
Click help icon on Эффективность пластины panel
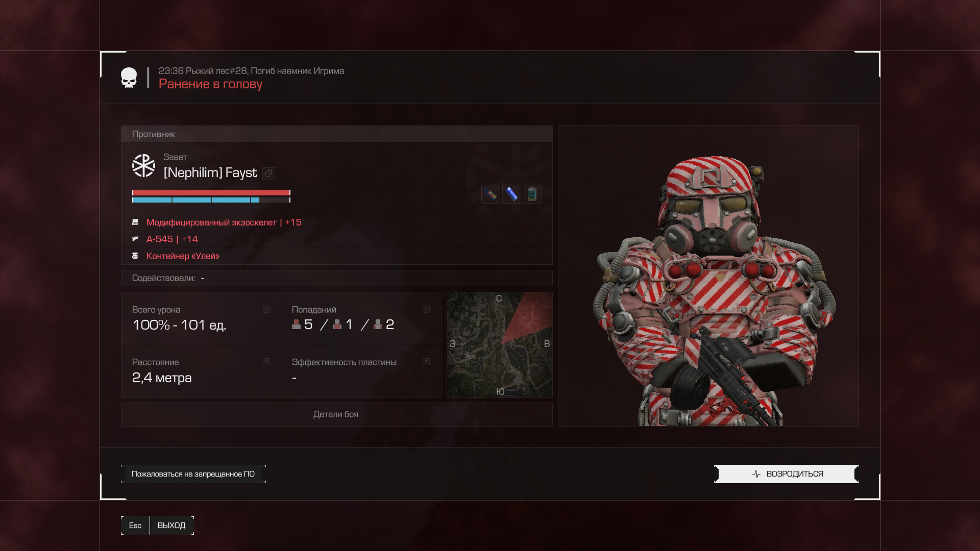[426, 362]
